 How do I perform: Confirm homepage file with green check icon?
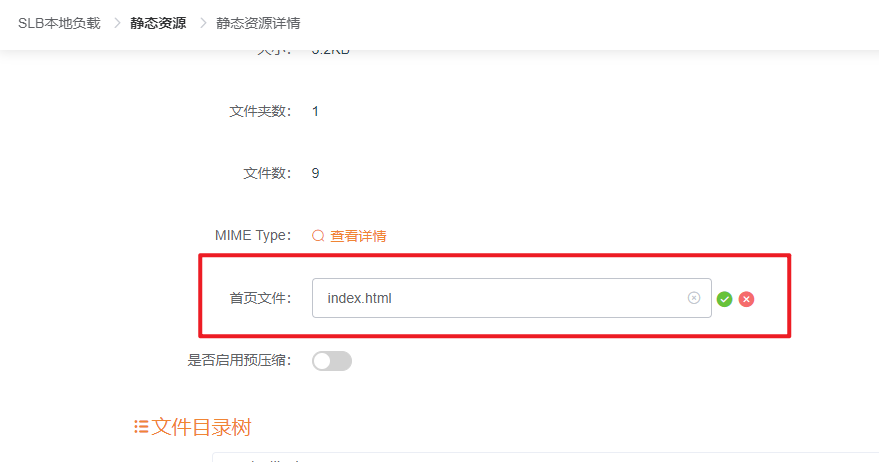click(x=725, y=299)
